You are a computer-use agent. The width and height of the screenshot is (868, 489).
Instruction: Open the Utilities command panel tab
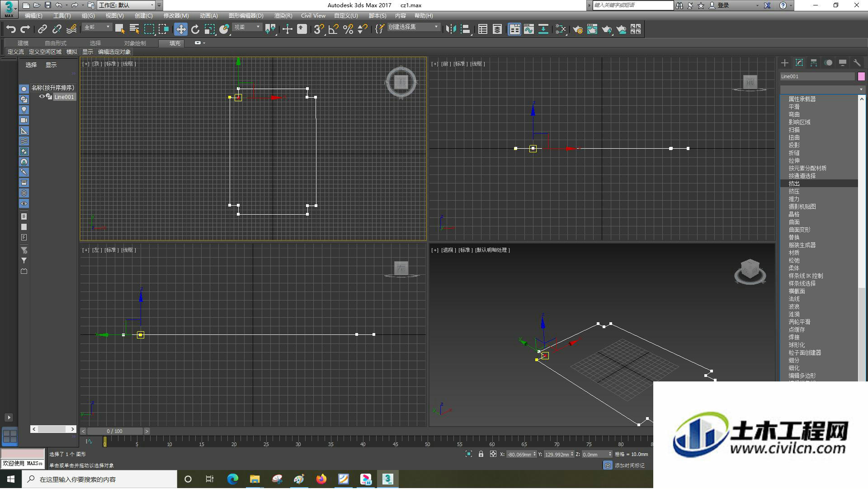coord(857,63)
